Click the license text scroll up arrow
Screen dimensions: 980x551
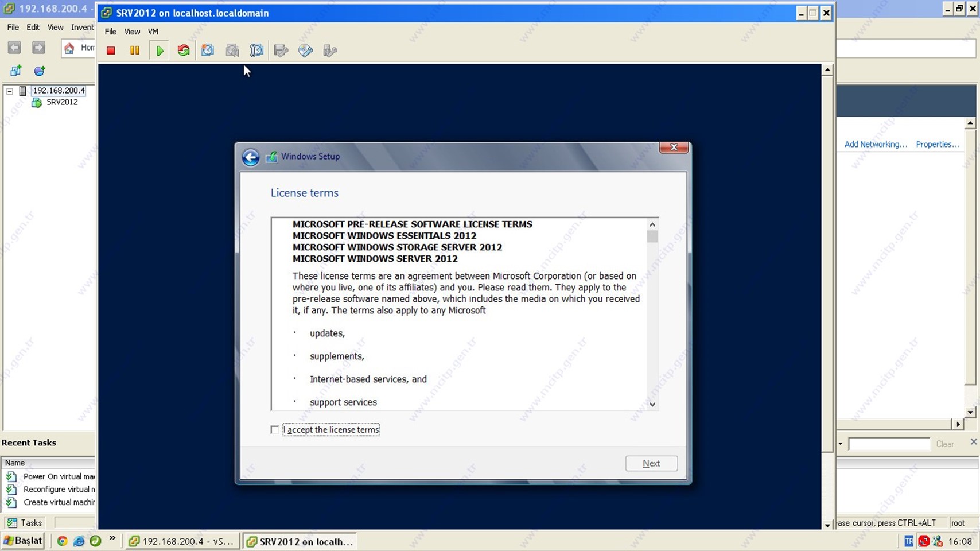point(652,224)
